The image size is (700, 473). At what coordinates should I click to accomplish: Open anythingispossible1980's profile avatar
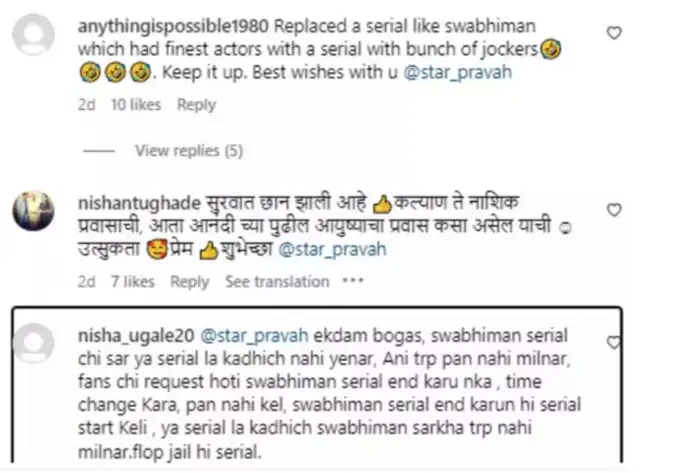pos(33,34)
